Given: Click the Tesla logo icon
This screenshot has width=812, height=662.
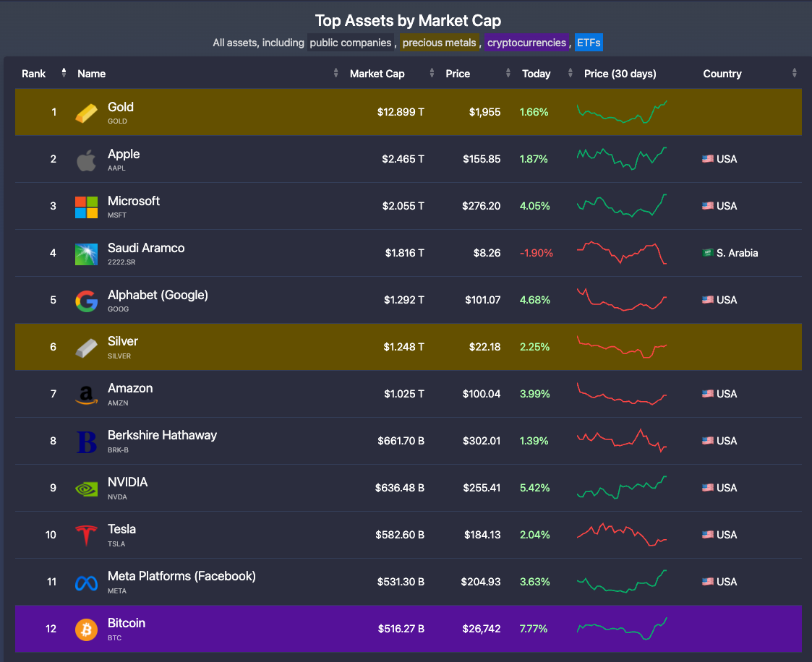Looking at the screenshot, I should point(87,536).
